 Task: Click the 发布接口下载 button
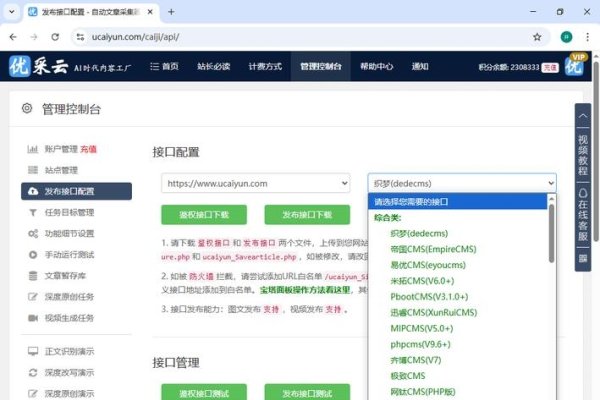click(x=307, y=215)
